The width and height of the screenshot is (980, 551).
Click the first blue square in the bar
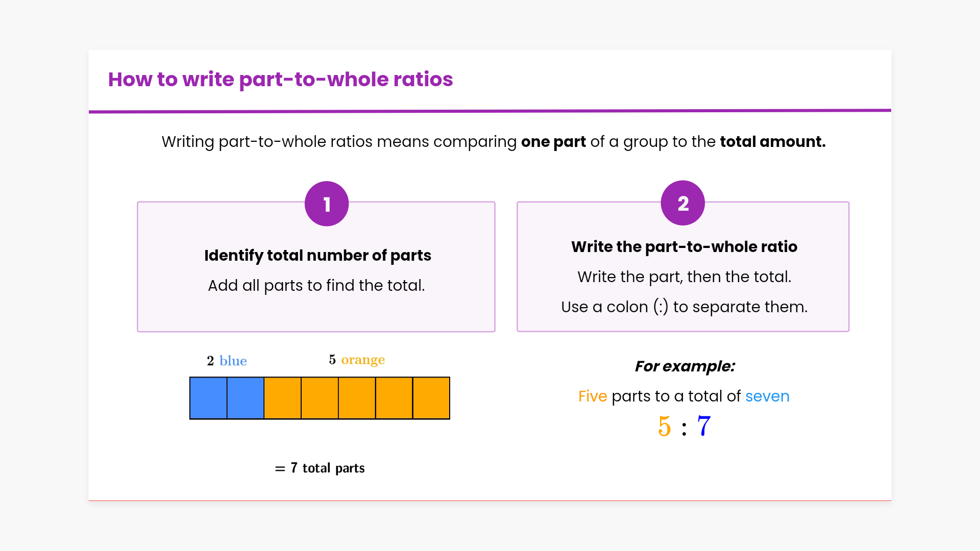[x=208, y=398]
